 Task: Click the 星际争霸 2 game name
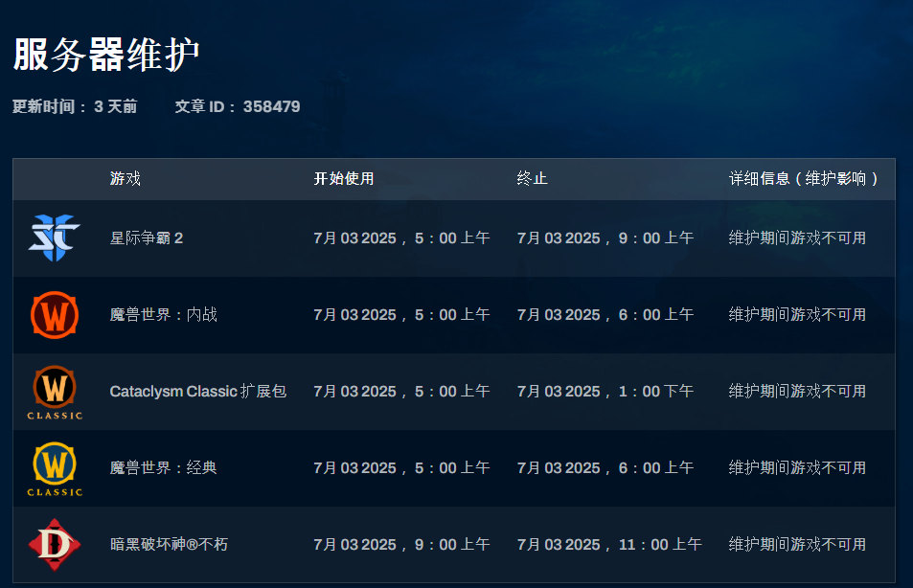tap(147, 238)
